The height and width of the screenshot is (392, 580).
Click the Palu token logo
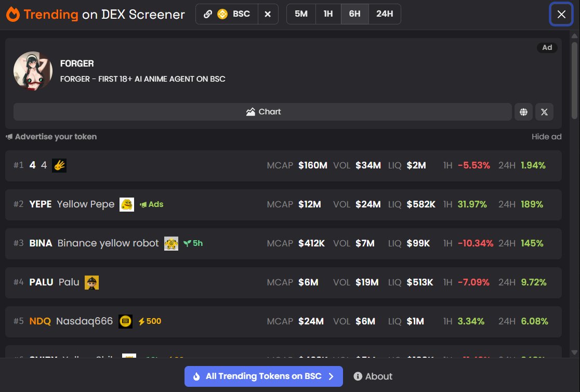[x=92, y=282]
